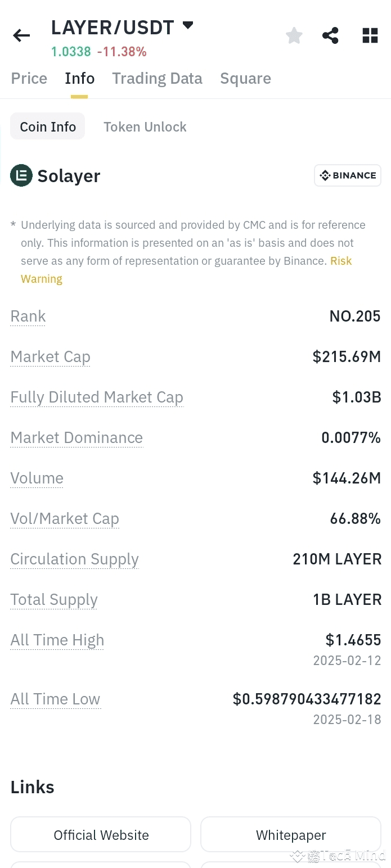391x868 pixels.
Task: Tap the Vol/Market Cap label
Action: [65, 518]
